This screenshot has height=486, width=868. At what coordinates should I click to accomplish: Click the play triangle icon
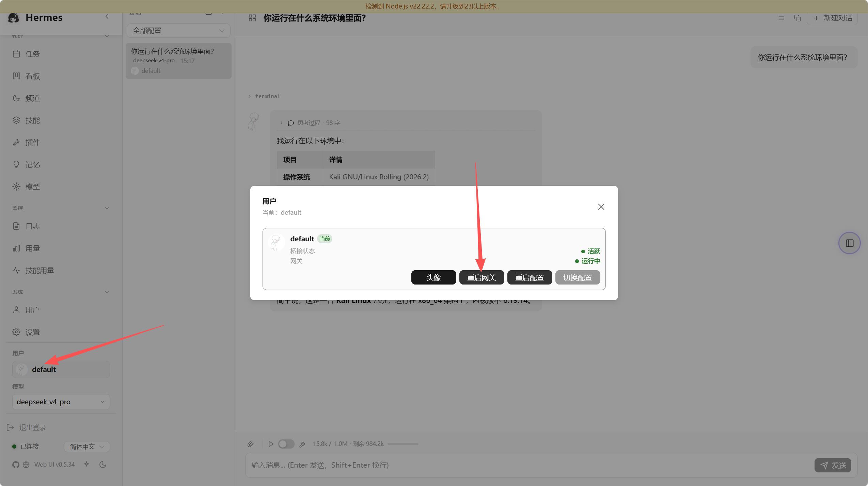(x=271, y=444)
